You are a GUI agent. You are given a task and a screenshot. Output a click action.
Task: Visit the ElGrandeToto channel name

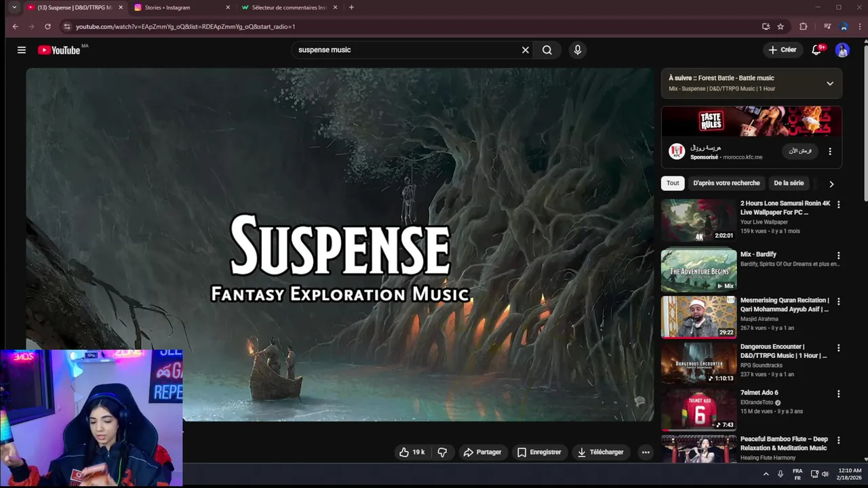coord(757,402)
